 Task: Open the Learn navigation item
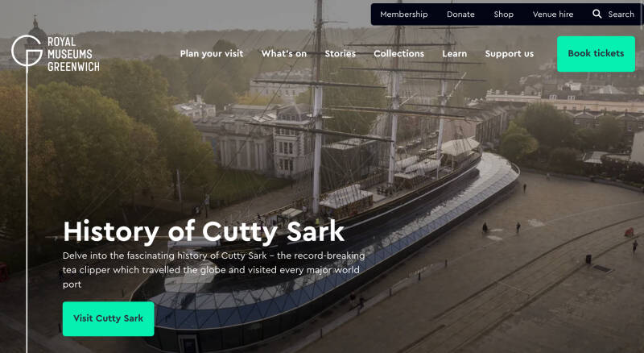[454, 53]
